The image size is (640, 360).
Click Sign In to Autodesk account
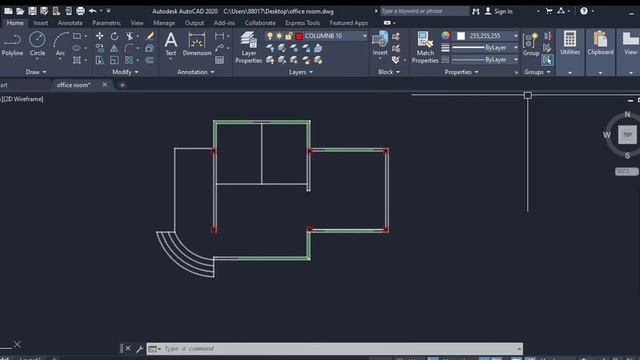click(x=499, y=11)
